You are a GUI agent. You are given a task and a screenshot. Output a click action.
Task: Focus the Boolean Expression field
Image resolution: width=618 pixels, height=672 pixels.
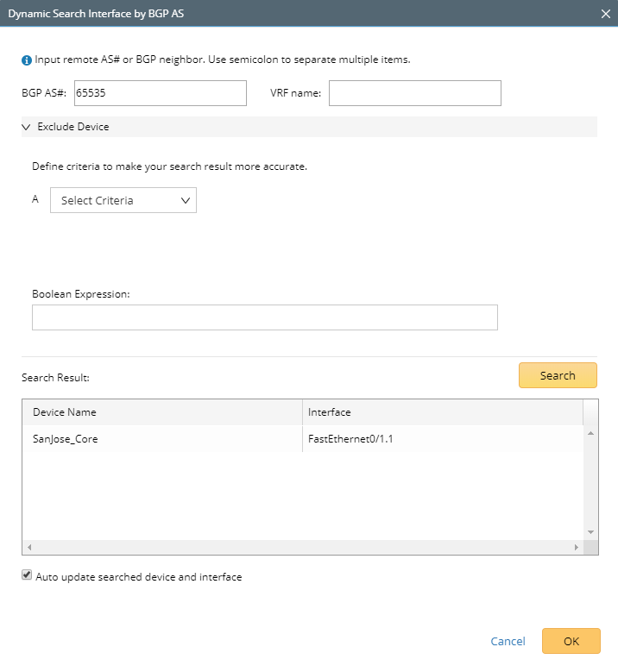pos(264,317)
